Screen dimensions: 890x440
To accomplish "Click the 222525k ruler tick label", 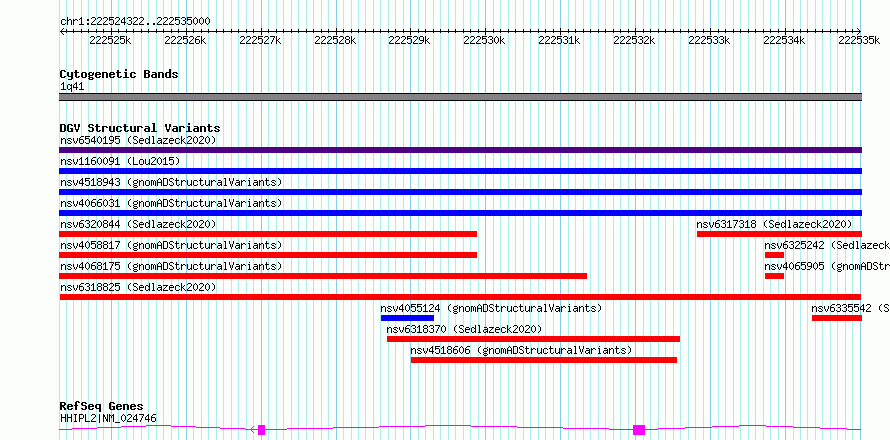I will (x=111, y=40).
